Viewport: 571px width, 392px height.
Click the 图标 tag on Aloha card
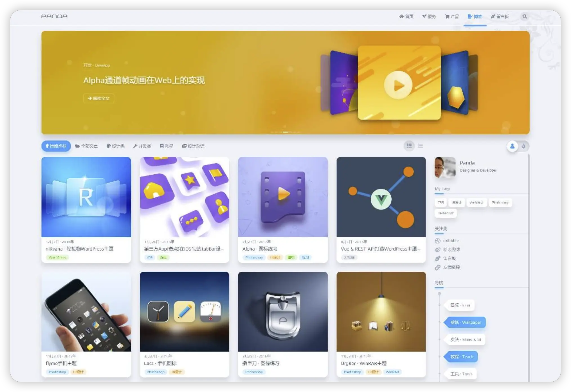click(291, 257)
